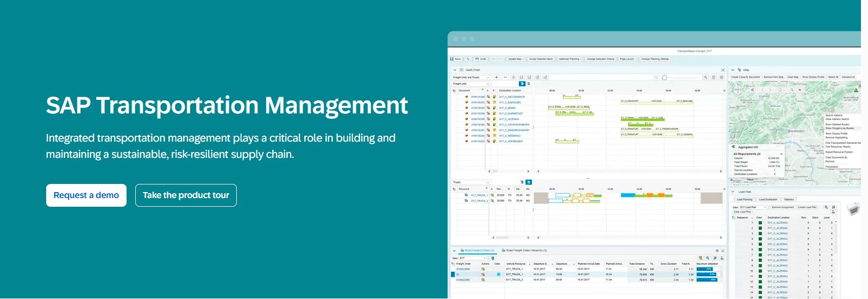Click the plus expand icon in Gantt toolbar
This screenshot has width=868, height=299.
coord(496,78)
